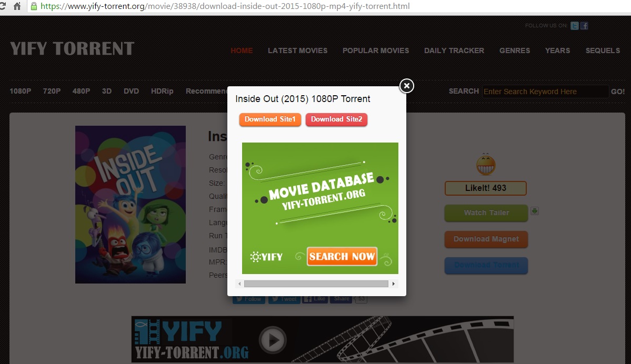This screenshot has height=364, width=631.
Task: Click the search keyword input field
Action: pyautogui.click(x=545, y=92)
